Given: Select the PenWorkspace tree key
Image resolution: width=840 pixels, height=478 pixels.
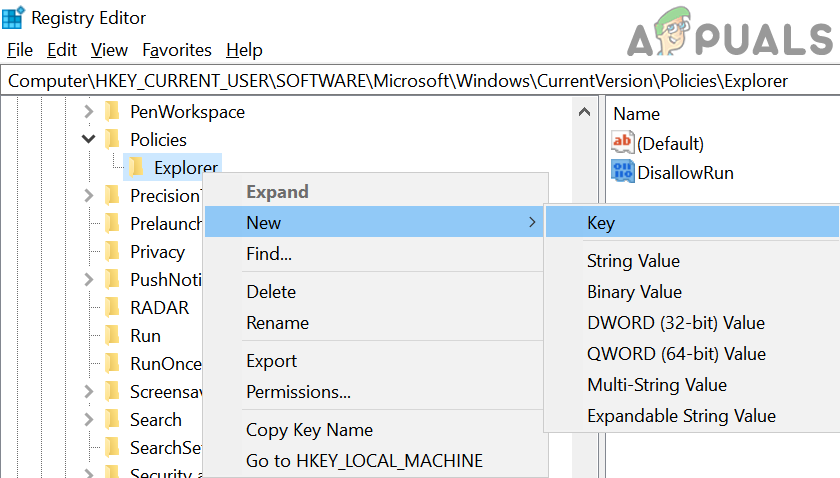Looking at the screenshot, I should (188, 111).
